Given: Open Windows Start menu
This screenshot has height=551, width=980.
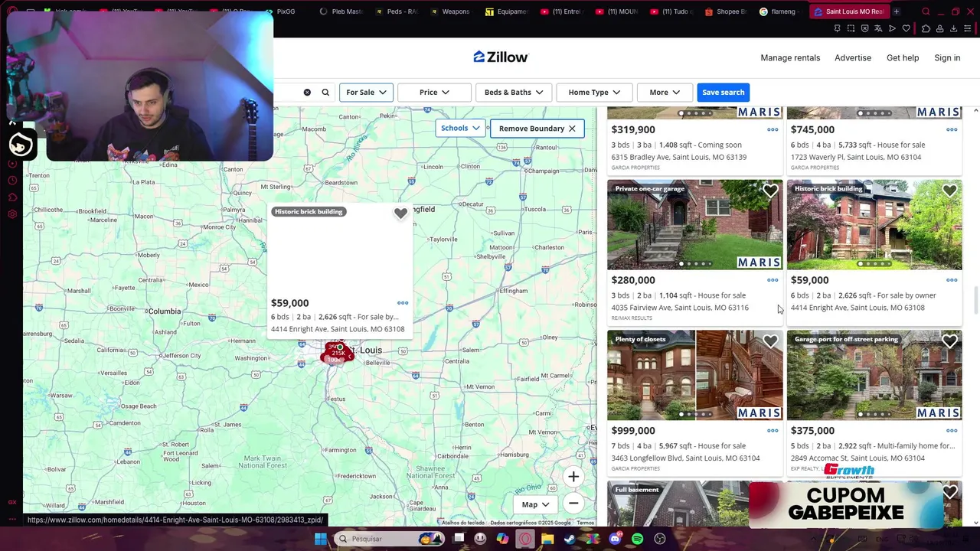Looking at the screenshot, I should tap(321, 539).
